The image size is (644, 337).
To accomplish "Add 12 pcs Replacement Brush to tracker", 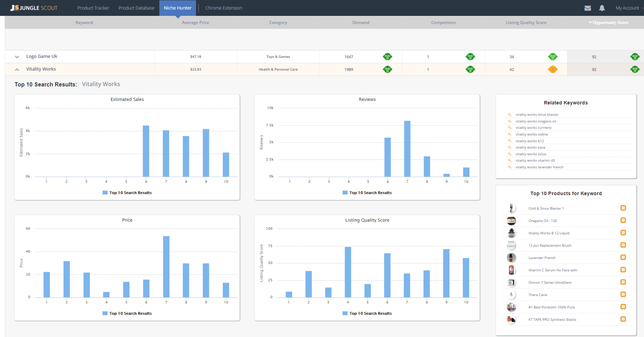I will click(623, 245).
